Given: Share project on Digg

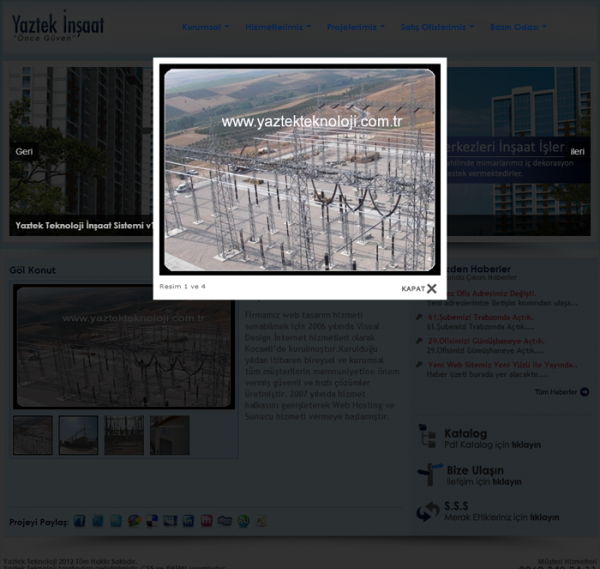Looking at the screenshot, I should pyautogui.click(x=225, y=521).
